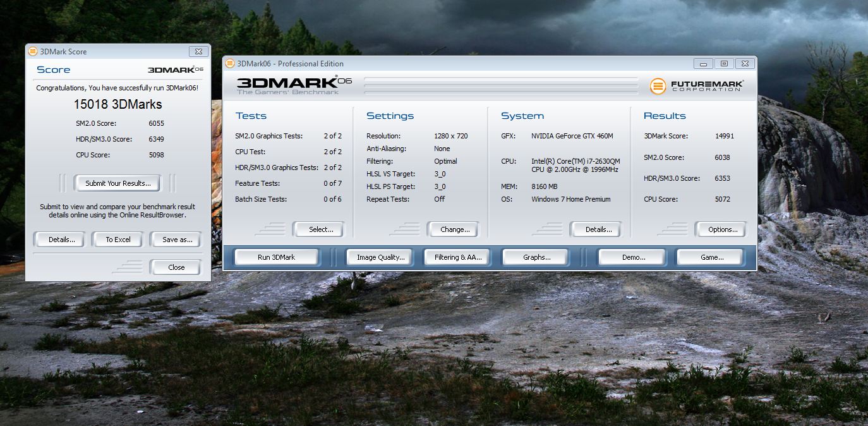Screen dimensions: 868x426
Task: Click Results HDR/SM3.0 value 6353
Action: [722, 178]
